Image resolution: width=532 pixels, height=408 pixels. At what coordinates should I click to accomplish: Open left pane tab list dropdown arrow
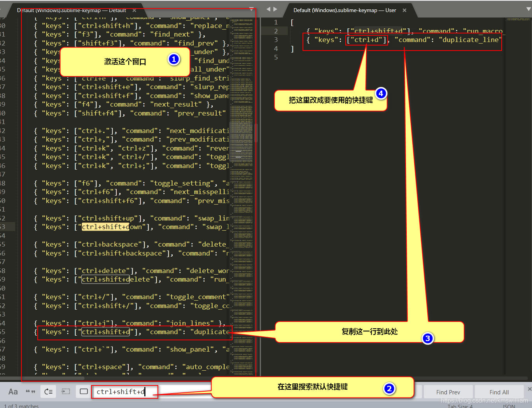click(x=252, y=9)
